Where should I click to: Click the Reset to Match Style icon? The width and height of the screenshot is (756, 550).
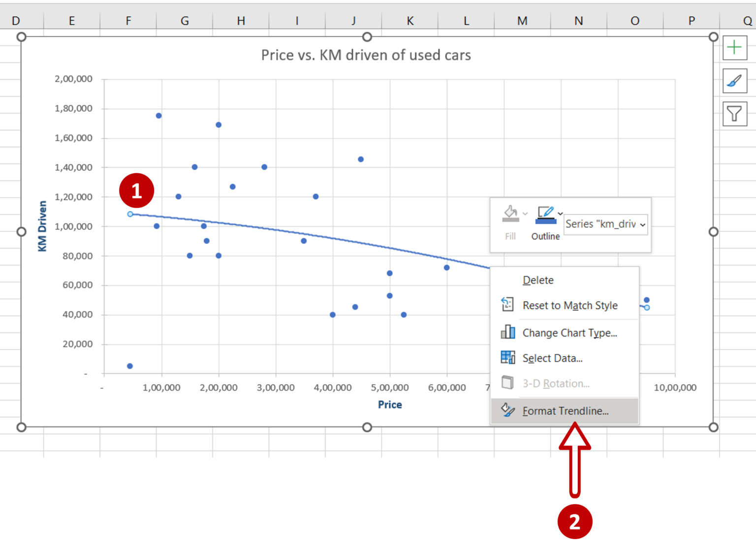click(507, 304)
